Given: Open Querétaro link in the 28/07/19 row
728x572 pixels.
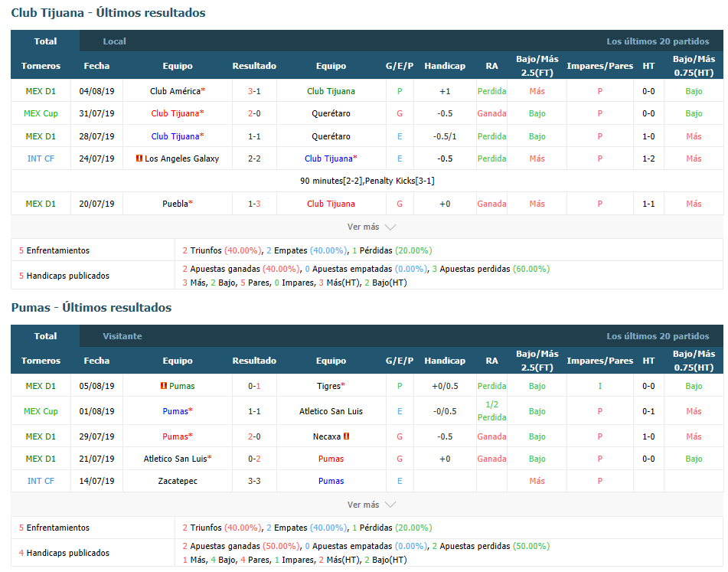Looking at the screenshot, I should pyautogui.click(x=331, y=136).
